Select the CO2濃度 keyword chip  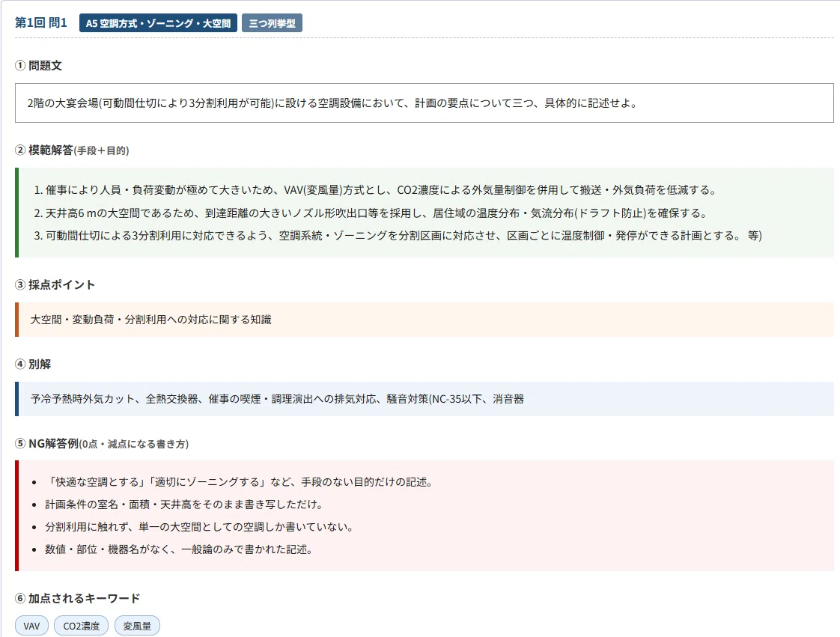pos(81,626)
